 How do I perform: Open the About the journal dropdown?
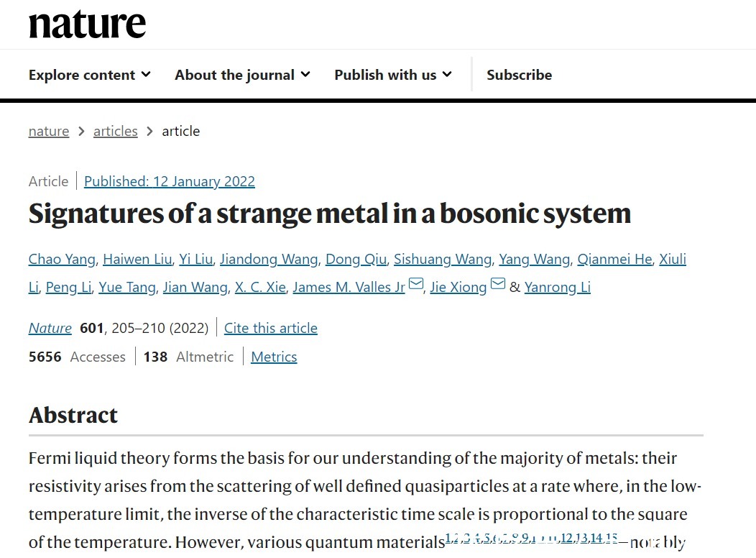(x=242, y=75)
